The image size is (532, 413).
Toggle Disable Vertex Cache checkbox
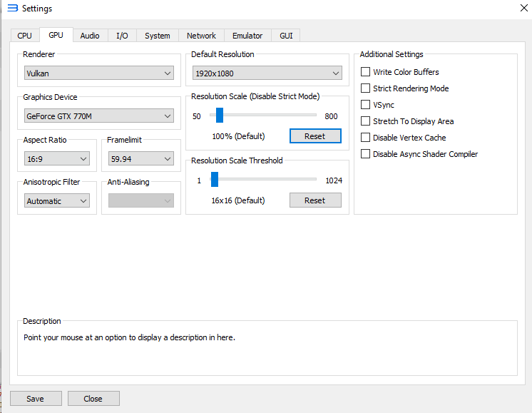pyautogui.click(x=366, y=138)
